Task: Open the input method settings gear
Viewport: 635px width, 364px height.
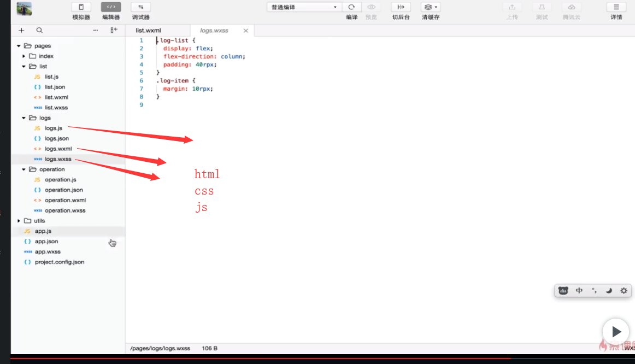Action: (x=624, y=291)
